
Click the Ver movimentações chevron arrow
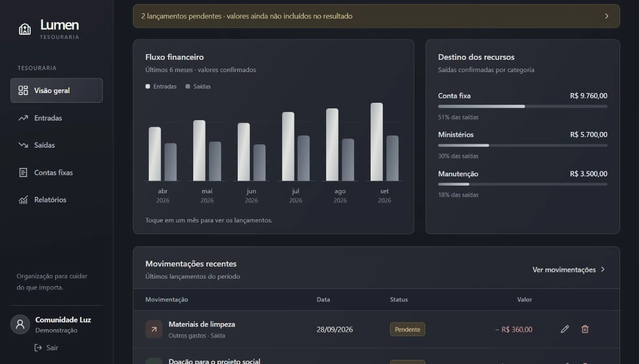[603, 270]
